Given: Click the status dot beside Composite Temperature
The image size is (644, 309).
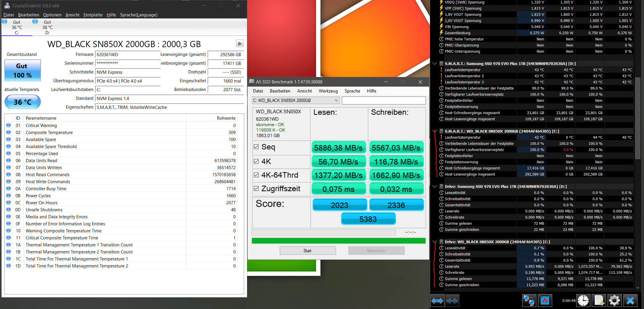Looking at the screenshot, I should click(x=8, y=132).
